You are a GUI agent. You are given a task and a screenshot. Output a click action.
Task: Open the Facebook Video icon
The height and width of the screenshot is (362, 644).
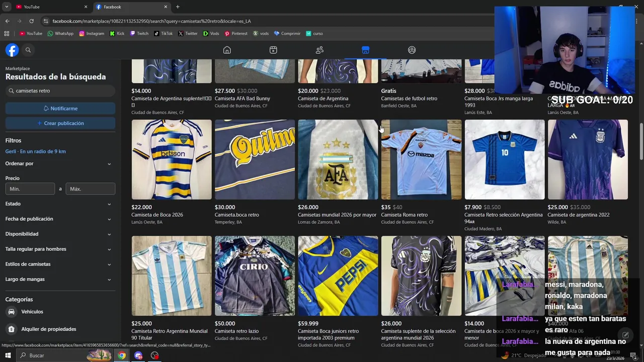273,50
